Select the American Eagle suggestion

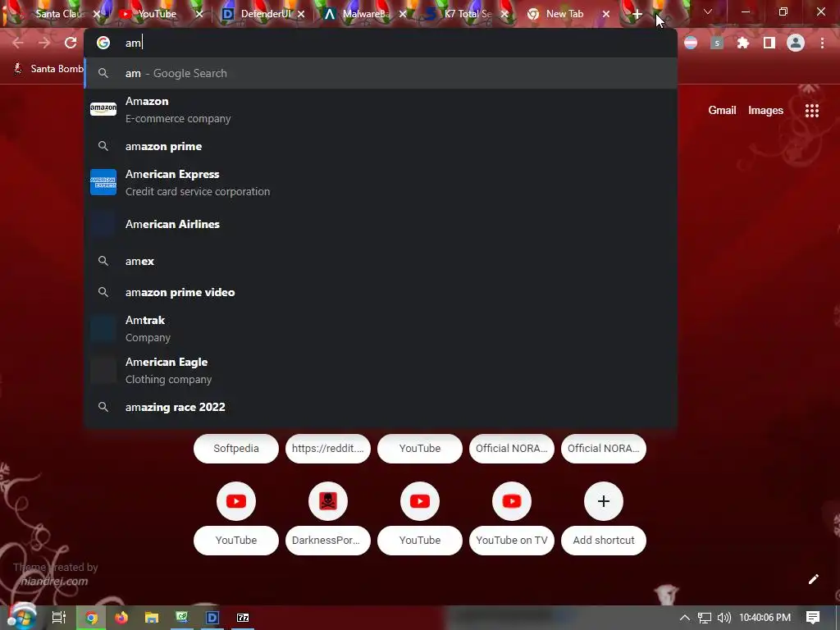point(381,370)
